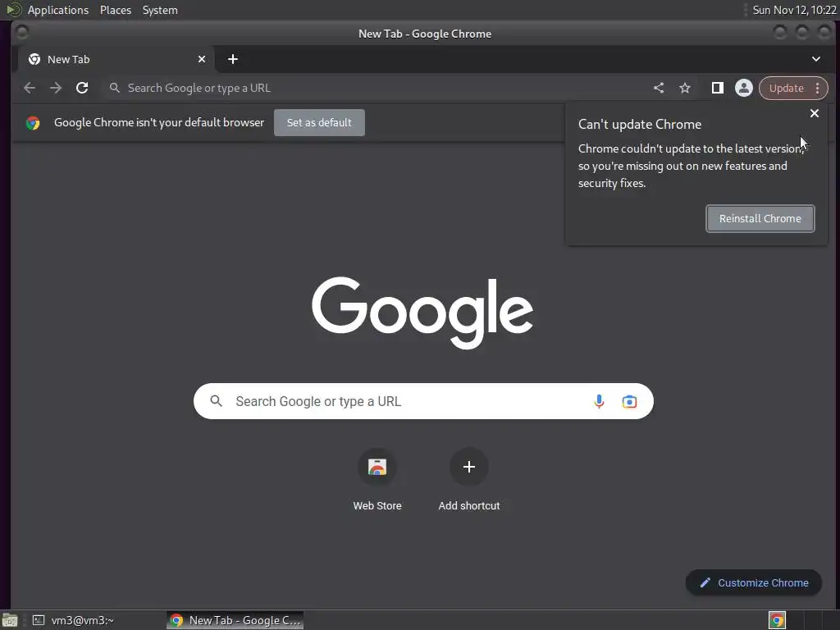Viewport: 840px width, 630px height.
Task: Click the Can't update Chrome heading
Action: point(640,125)
